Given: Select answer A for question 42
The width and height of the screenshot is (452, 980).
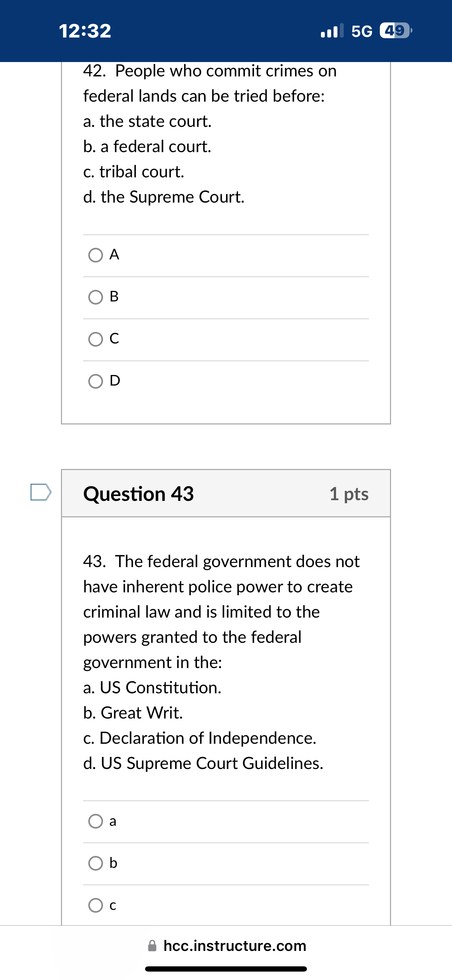Looking at the screenshot, I should tap(95, 255).
